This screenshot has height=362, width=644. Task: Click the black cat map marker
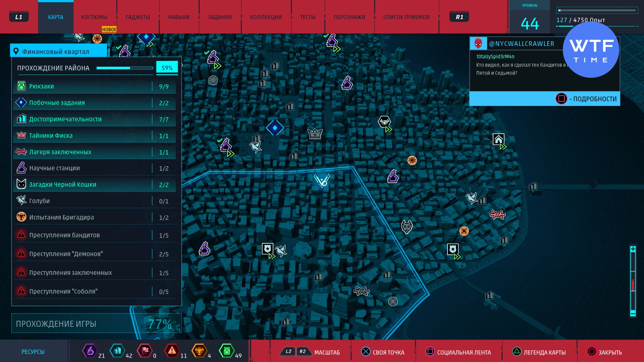pyautogui.click(x=407, y=227)
